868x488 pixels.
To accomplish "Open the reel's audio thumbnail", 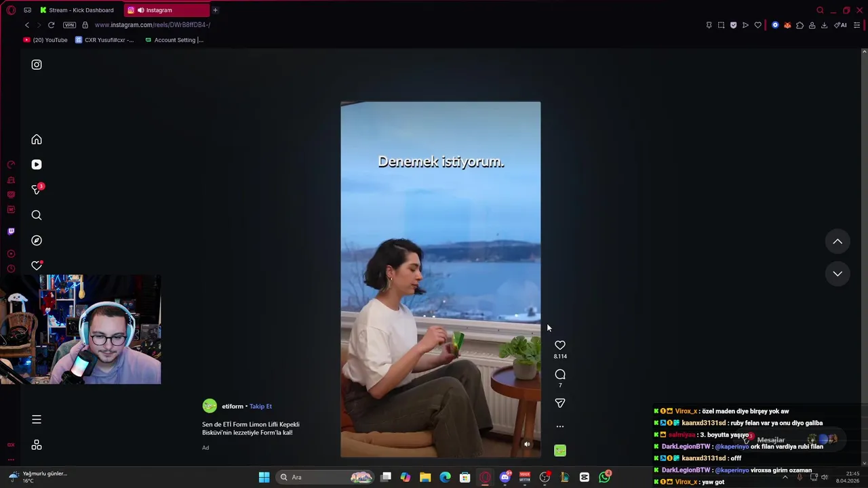I will pos(560,451).
